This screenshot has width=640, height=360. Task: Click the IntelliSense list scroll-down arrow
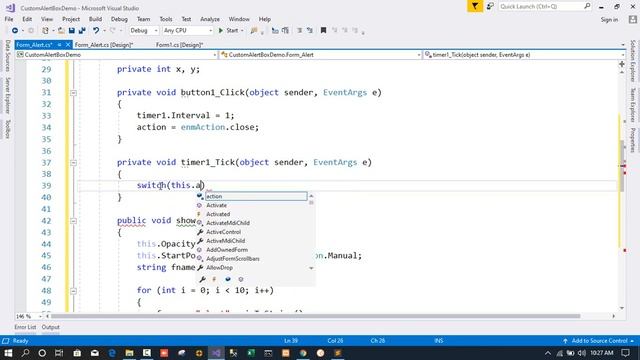click(x=311, y=268)
